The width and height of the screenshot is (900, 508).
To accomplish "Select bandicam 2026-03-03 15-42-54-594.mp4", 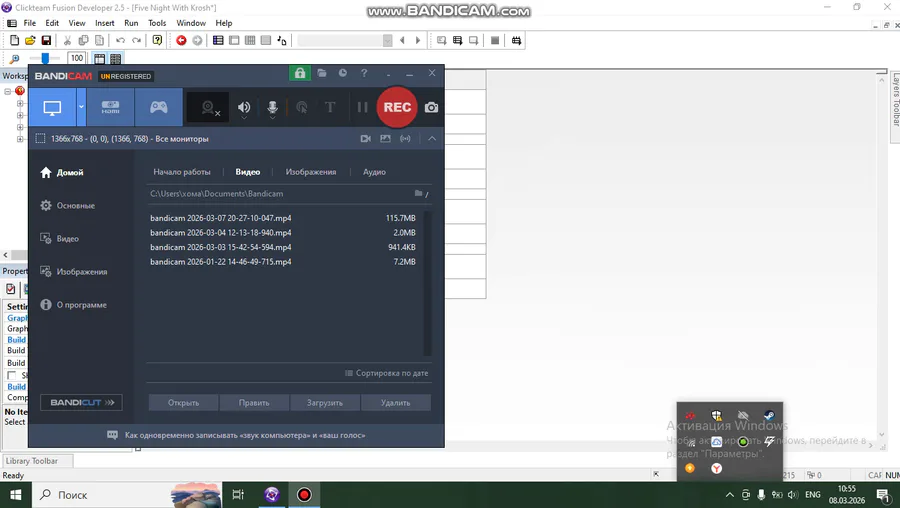I will point(284,247).
